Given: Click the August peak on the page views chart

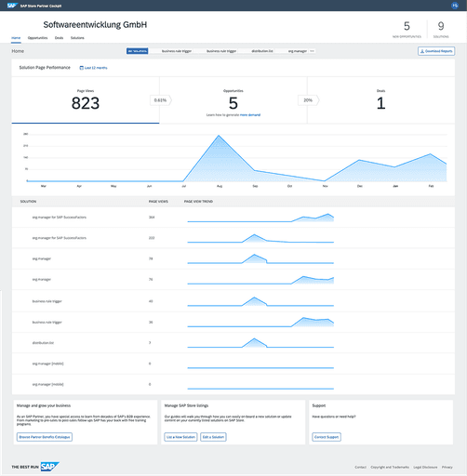Looking at the screenshot, I should click(x=219, y=136).
